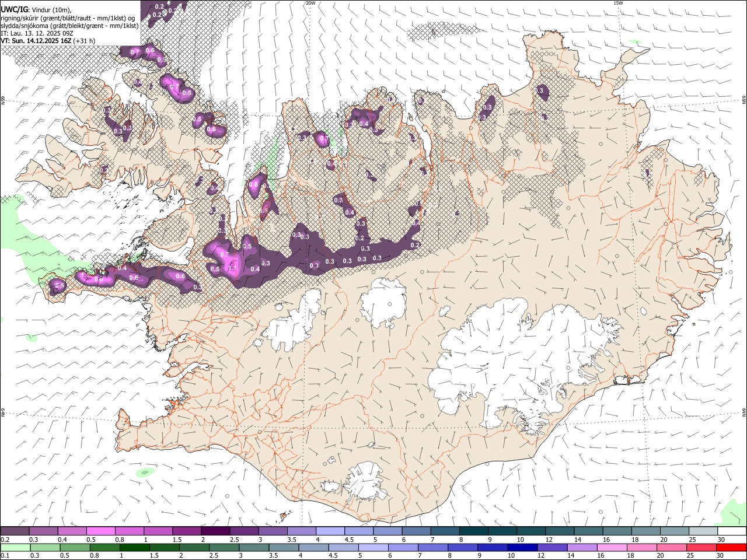Viewport: 747px width, 560px height.
Task: Click the 'IT: Lau. 13. 12. 2025 09Z' line
Action: 37,33
